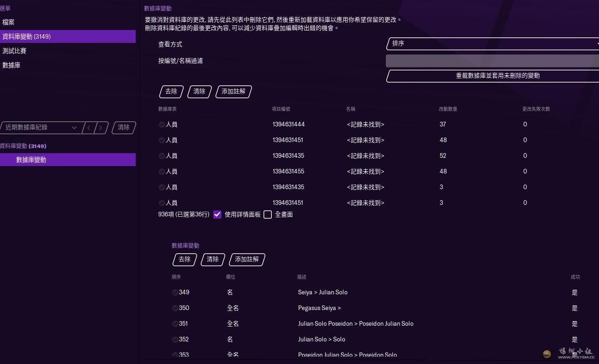Click 添加註解 button in lower detail panel
599x364 pixels.
[246, 260]
